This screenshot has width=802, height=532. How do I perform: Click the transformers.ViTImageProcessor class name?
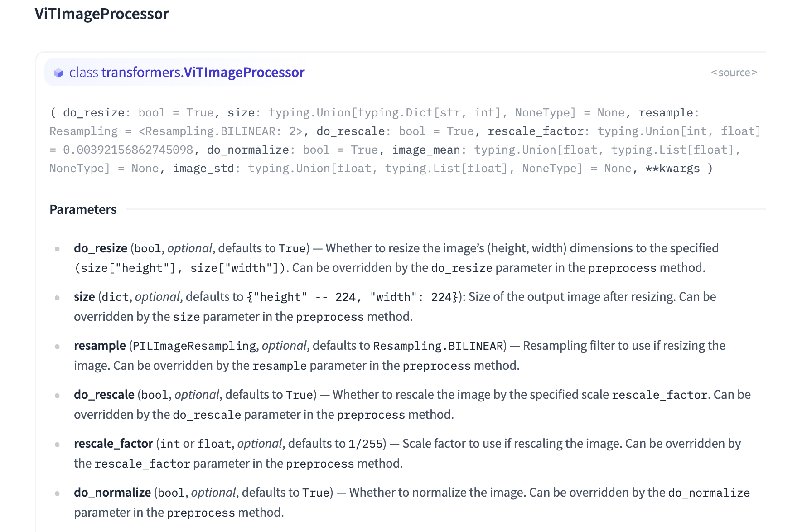[x=203, y=73]
